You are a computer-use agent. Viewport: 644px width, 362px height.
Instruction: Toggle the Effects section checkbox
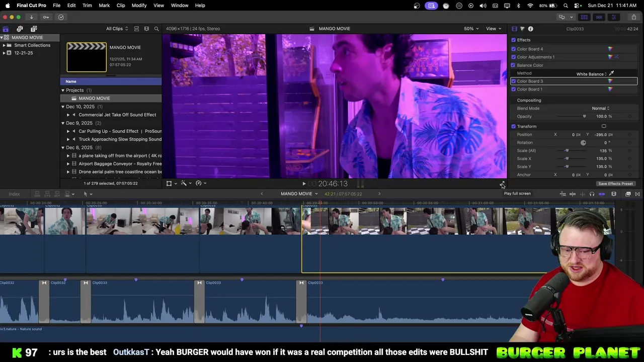514,40
